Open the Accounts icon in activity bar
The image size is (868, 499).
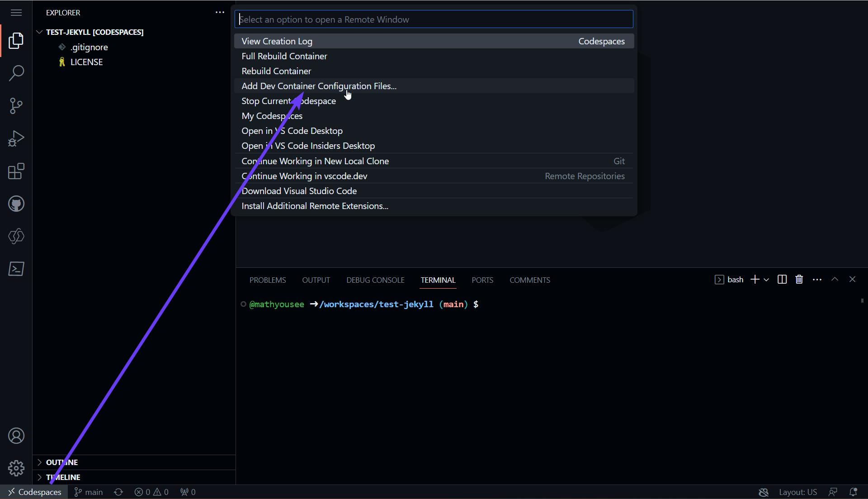click(16, 436)
